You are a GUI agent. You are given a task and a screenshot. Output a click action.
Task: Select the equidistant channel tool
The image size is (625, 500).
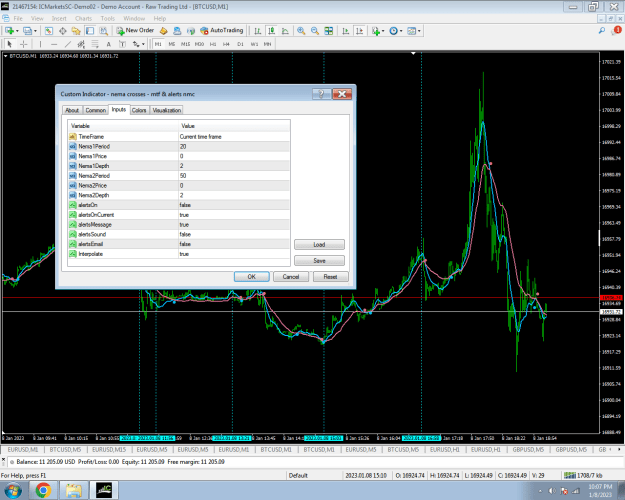pos(81,44)
